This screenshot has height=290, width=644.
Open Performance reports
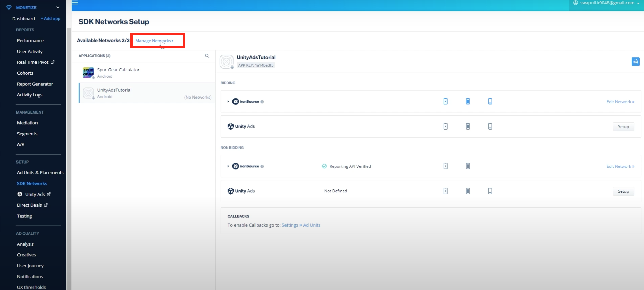(x=30, y=41)
